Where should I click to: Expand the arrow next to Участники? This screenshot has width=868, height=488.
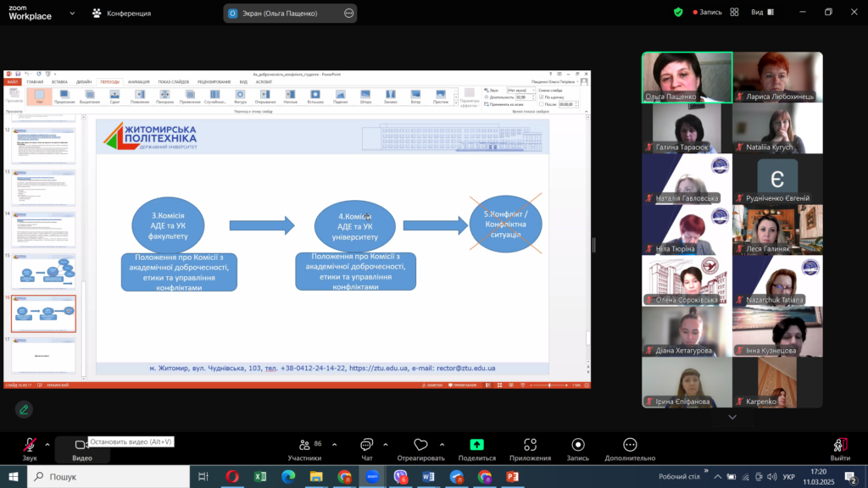(334, 444)
